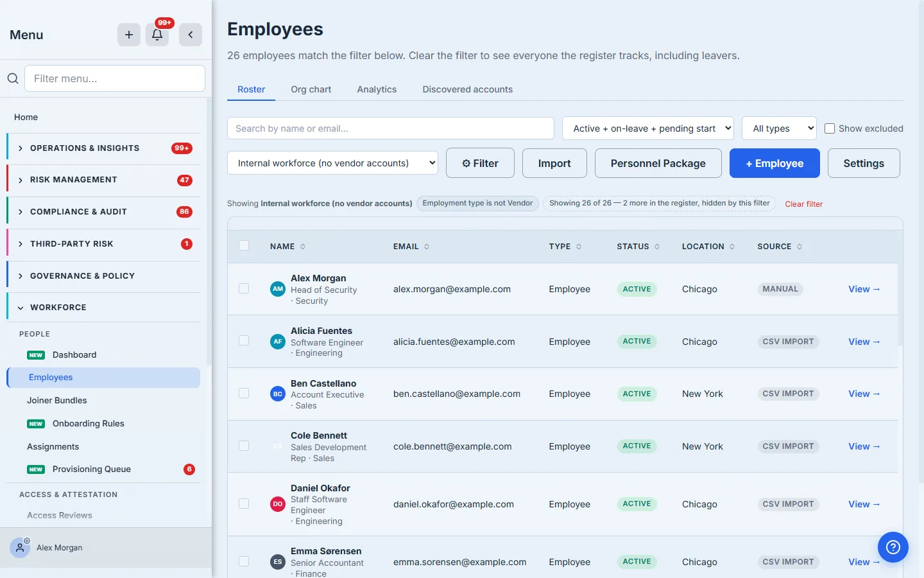
Task: Select the Alex Morgan row checkbox
Action: tap(244, 289)
